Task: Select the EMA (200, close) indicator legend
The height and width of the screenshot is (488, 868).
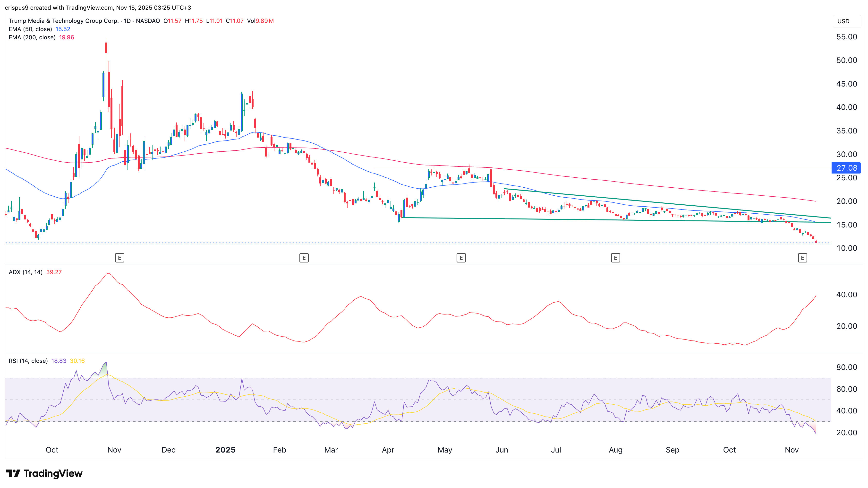Action: (x=32, y=37)
